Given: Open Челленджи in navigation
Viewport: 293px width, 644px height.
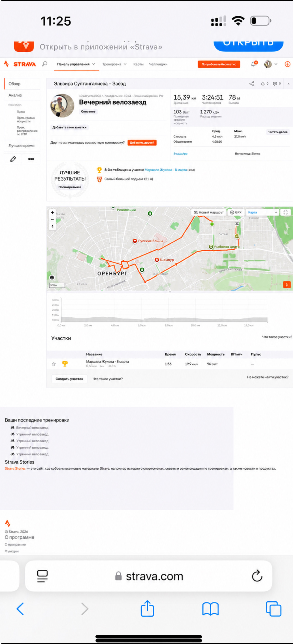Looking at the screenshot, I should (x=158, y=64).
